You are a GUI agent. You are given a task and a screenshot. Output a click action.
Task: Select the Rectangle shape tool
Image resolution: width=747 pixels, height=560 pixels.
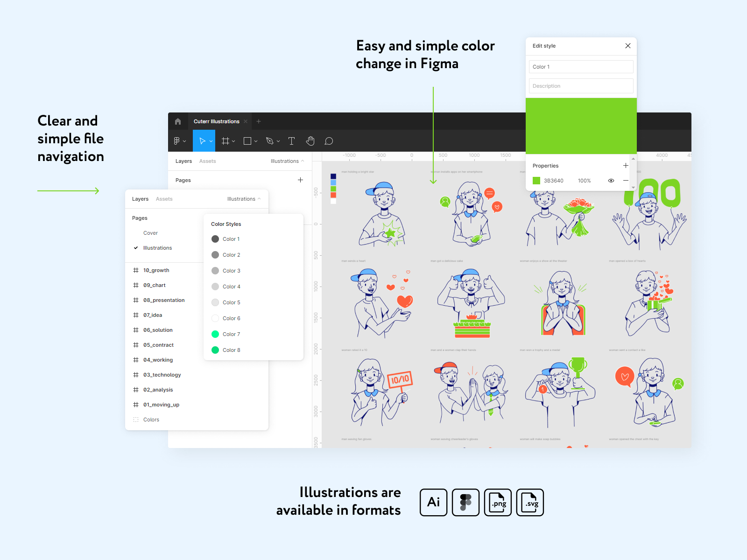tap(247, 141)
